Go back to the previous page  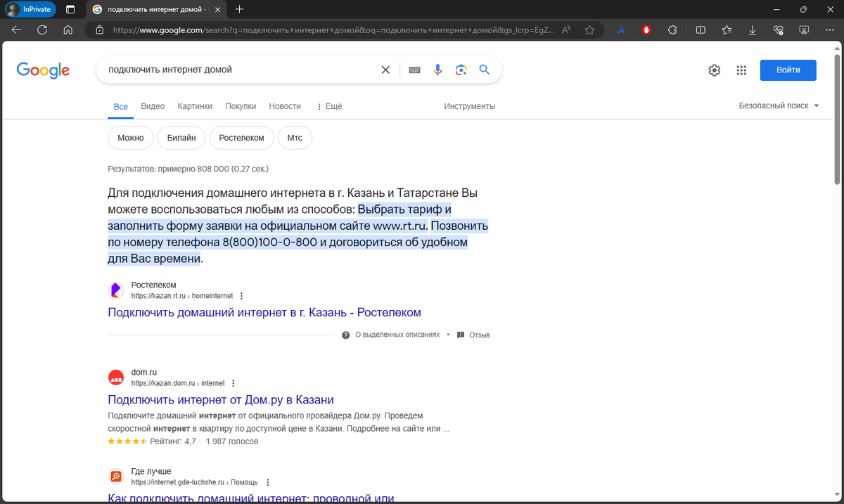coord(16,30)
